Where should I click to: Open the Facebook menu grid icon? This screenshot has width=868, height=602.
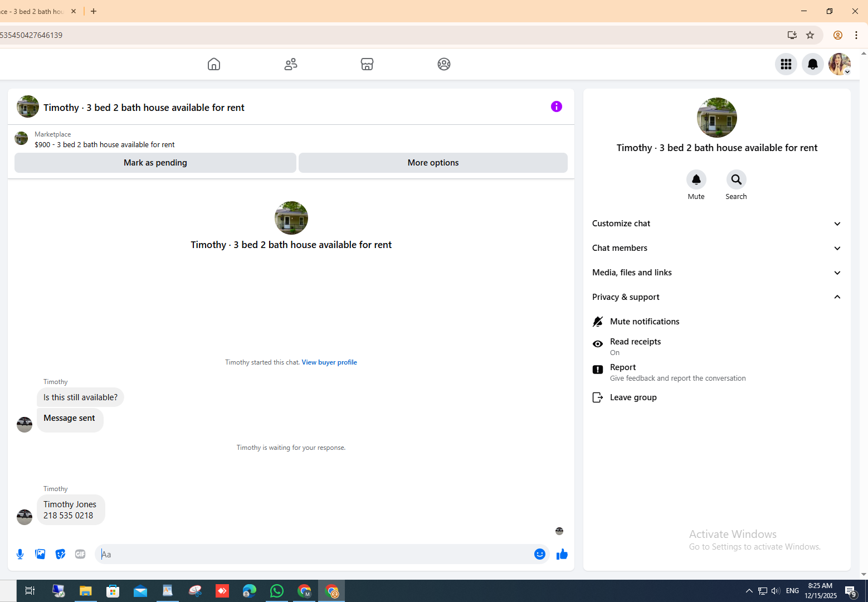(786, 64)
